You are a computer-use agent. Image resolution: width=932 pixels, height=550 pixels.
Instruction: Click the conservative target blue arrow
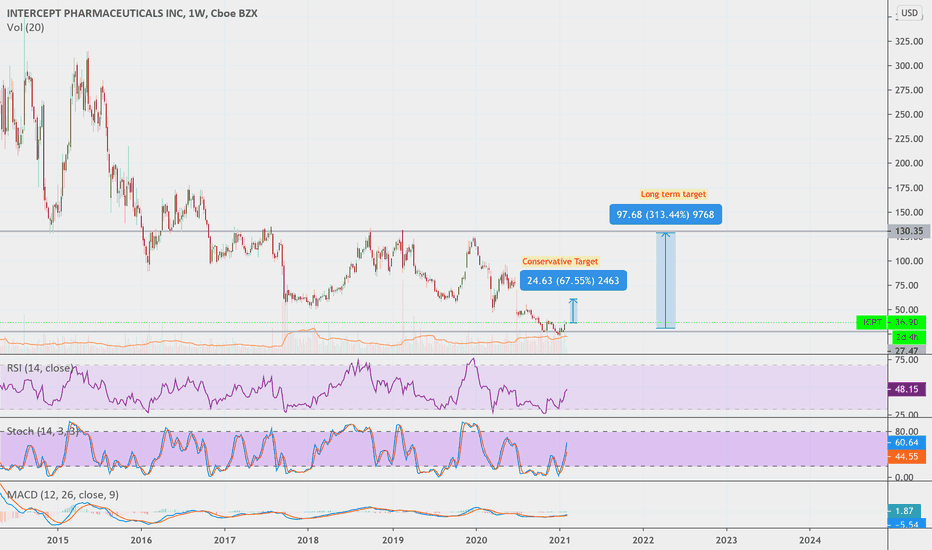(x=573, y=310)
